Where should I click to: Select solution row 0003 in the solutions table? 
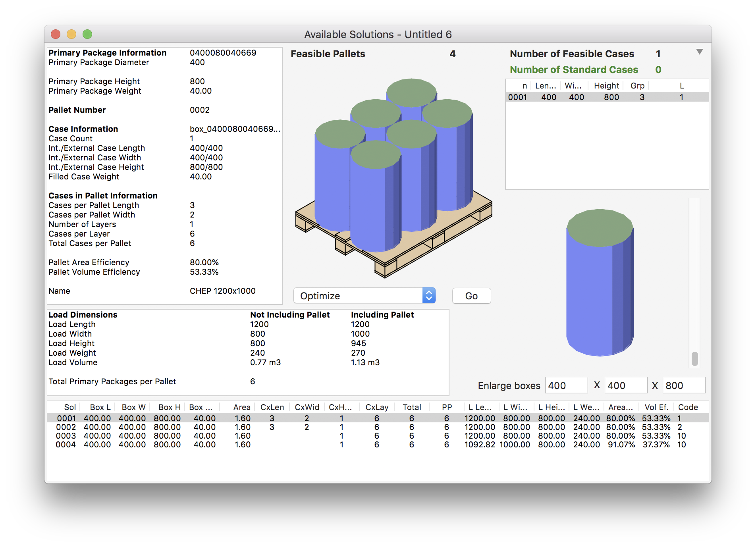coord(378,436)
